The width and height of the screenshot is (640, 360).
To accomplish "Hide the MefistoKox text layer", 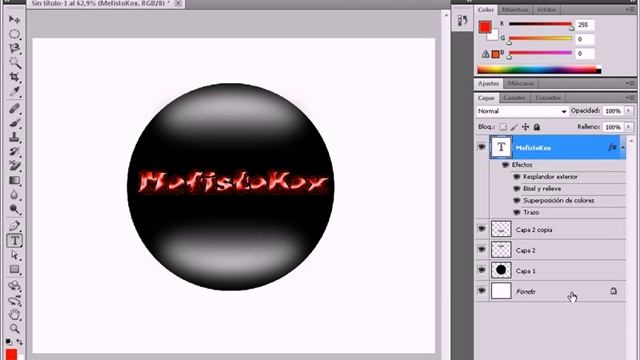I will coord(482,147).
